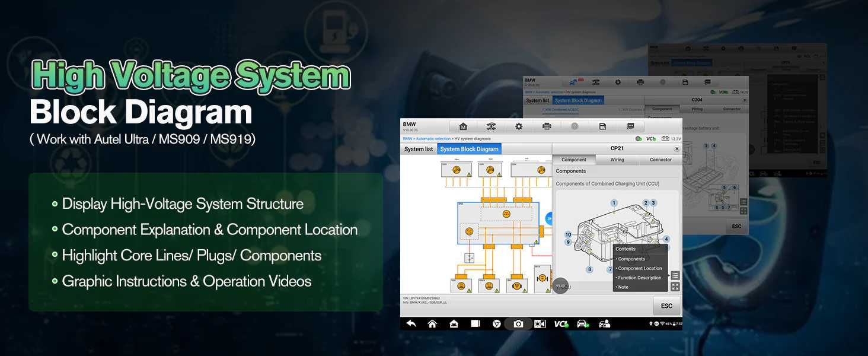Click the greyed-out round help icon in toolbar

[575, 126]
